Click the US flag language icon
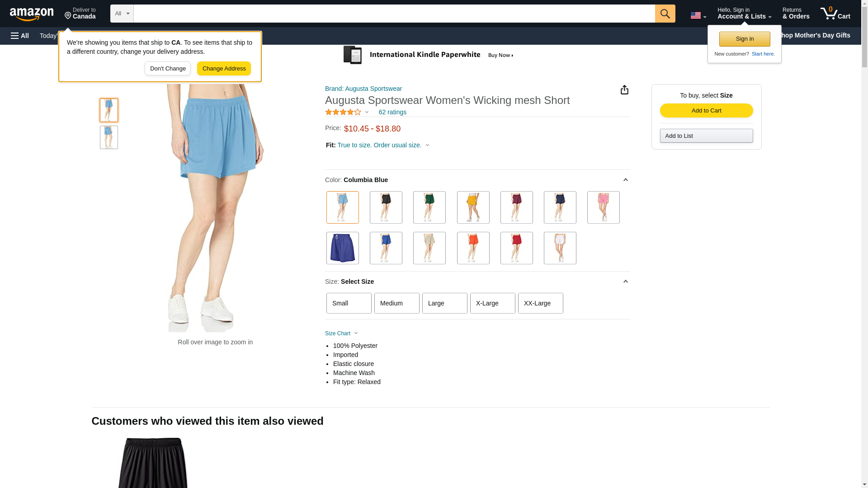The height and width of the screenshot is (488, 868). point(696,16)
